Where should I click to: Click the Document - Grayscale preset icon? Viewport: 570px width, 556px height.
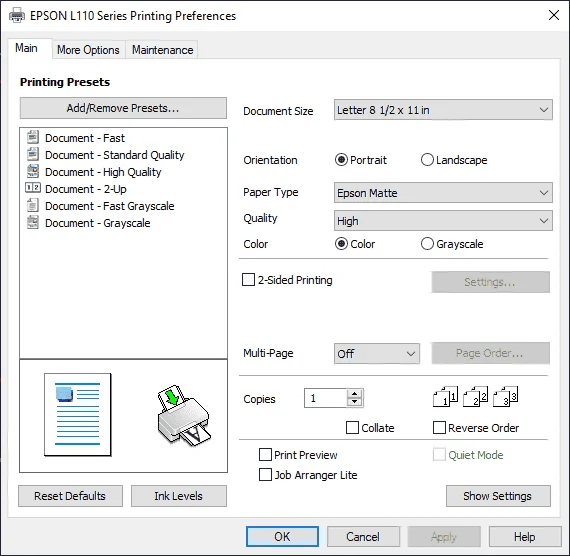(33, 222)
